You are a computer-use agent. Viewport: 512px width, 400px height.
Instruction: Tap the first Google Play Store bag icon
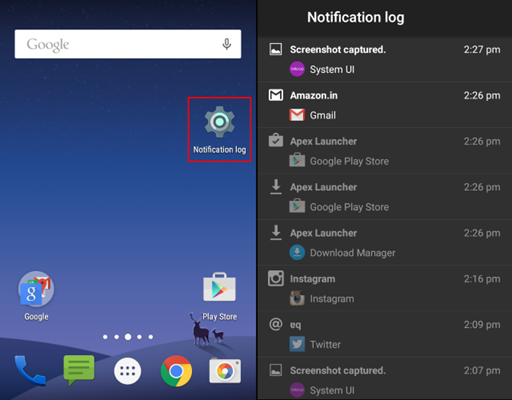297,160
